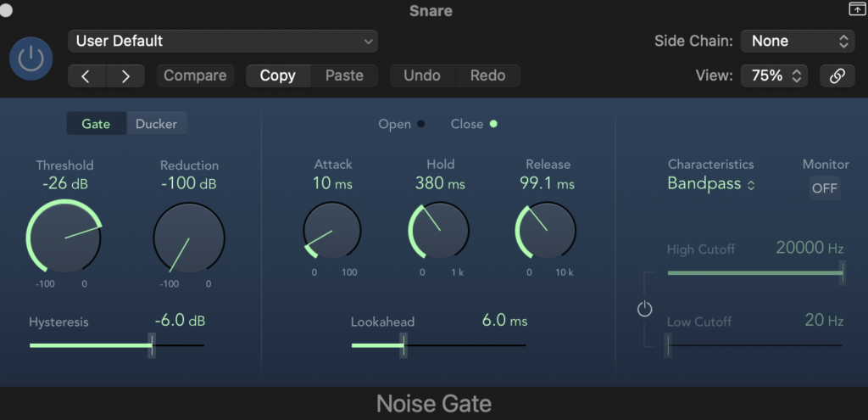Screen dimensions: 868x420
Task: Click the Undo button
Action: [422, 76]
